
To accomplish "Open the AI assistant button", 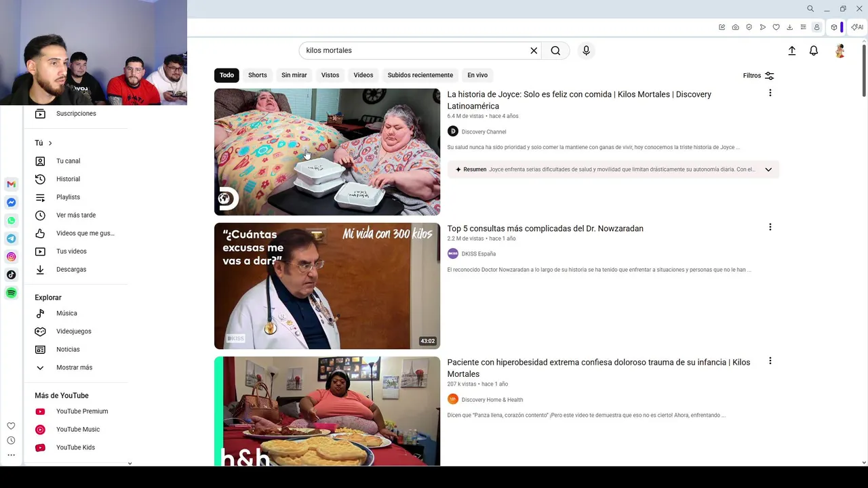I will pyautogui.click(x=857, y=27).
